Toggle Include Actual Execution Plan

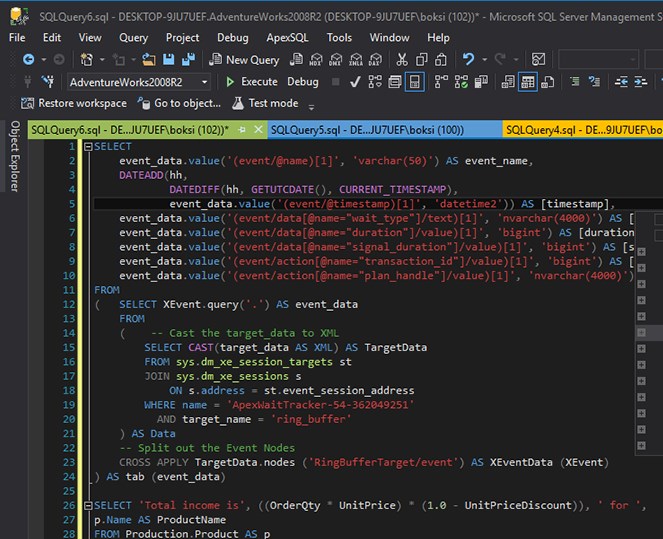coord(441,82)
